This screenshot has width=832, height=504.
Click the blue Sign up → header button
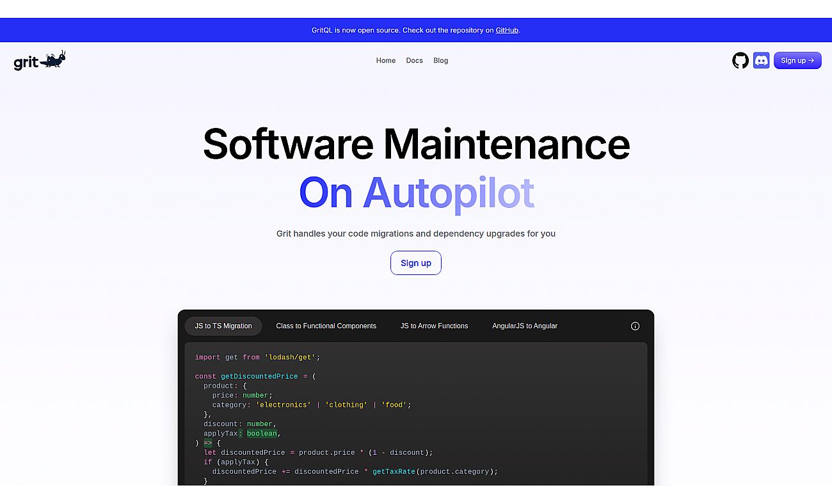[x=797, y=61]
